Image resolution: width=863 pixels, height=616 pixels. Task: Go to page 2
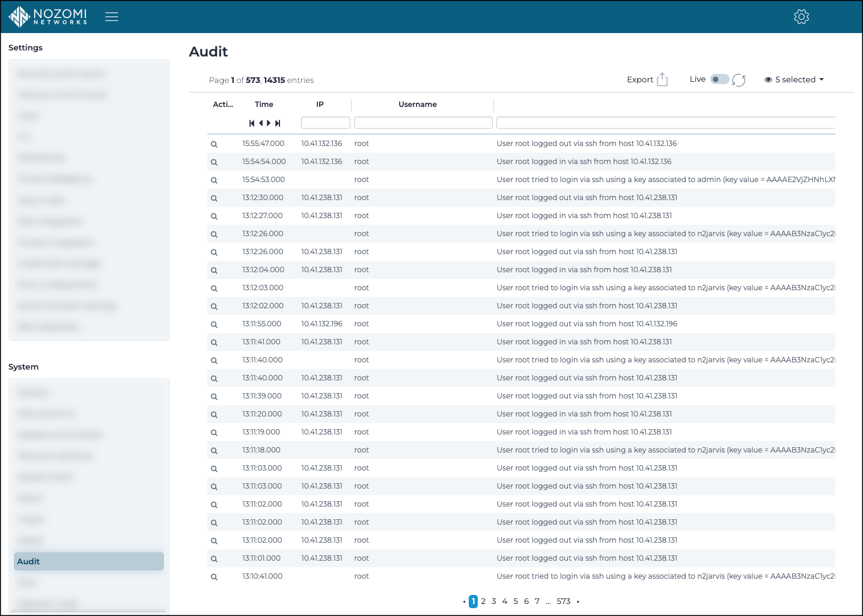483,601
